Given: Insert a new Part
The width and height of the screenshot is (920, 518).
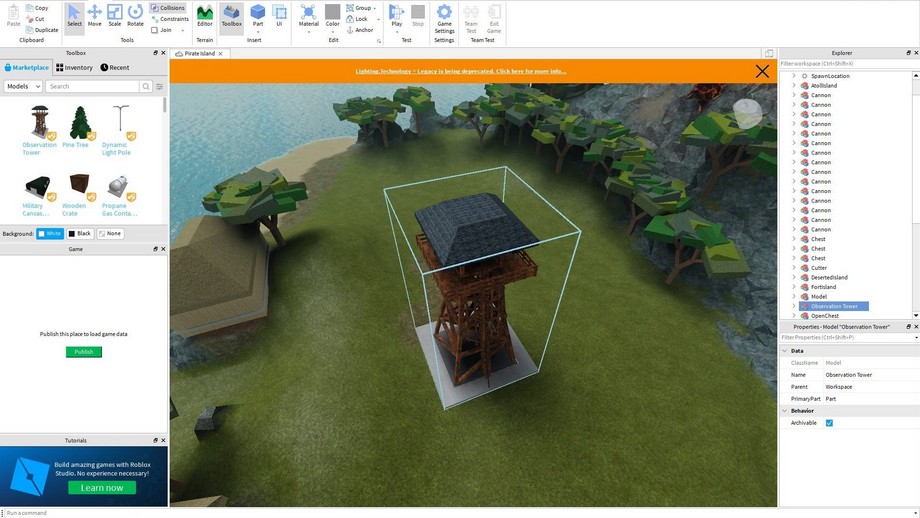Looking at the screenshot, I should click(x=258, y=16).
